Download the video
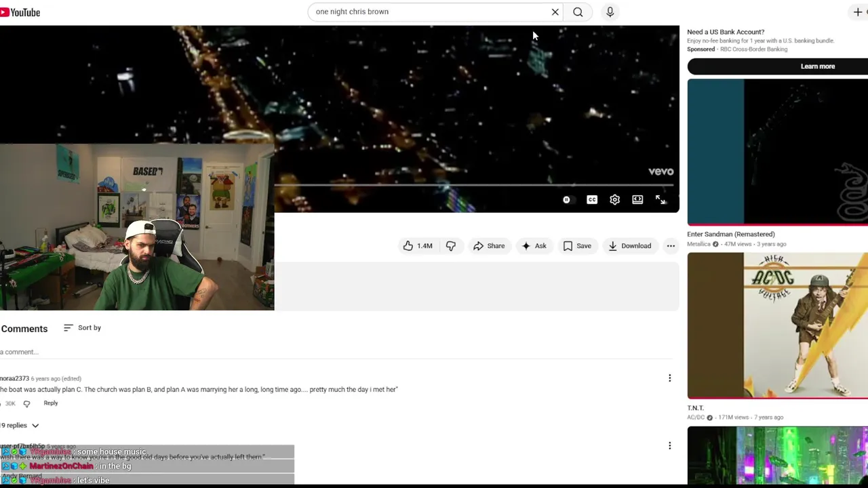868x488 pixels. pyautogui.click(x=629, y=246)
